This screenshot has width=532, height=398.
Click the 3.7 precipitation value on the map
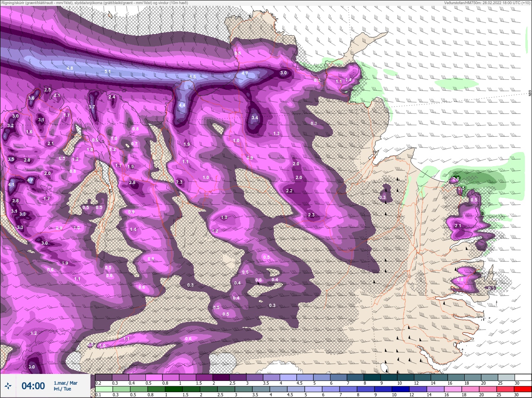pos(92,107)
